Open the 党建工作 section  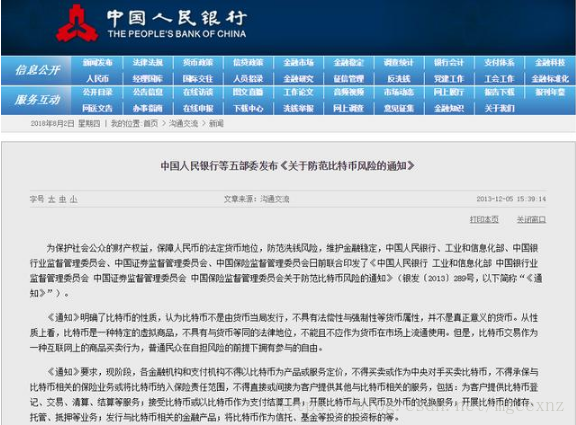[449, 79]
